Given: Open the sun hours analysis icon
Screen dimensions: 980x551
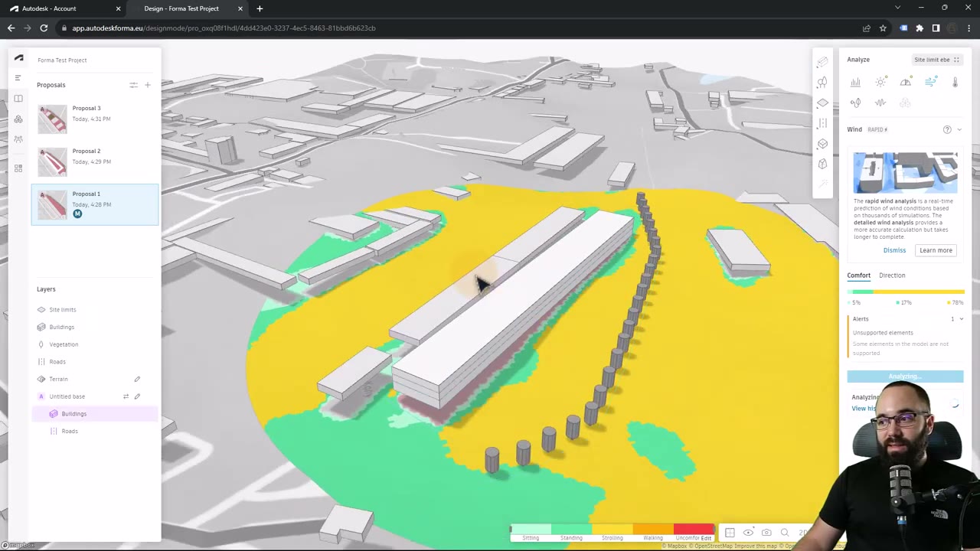Looking at the screenshot, I should pos(880,82).
